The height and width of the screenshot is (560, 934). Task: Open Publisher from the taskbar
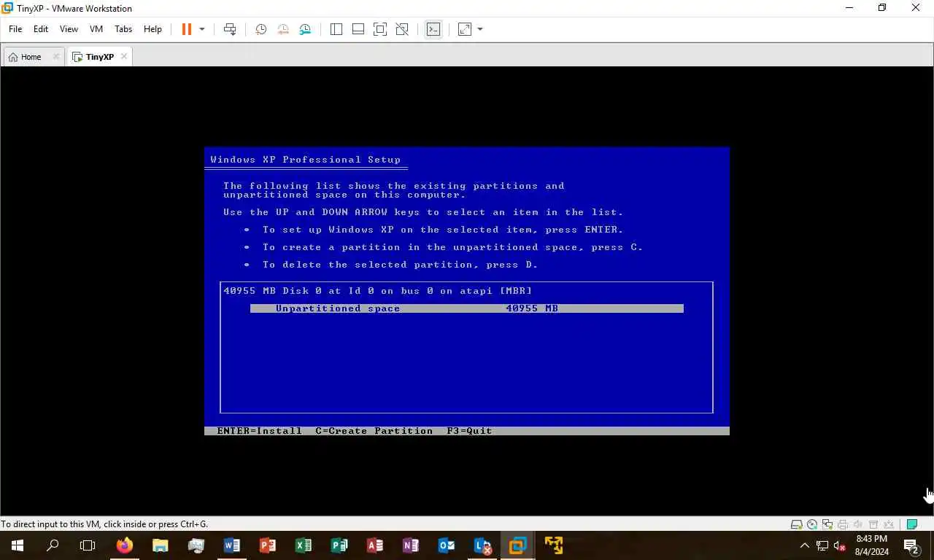click(x=339, y=545)
